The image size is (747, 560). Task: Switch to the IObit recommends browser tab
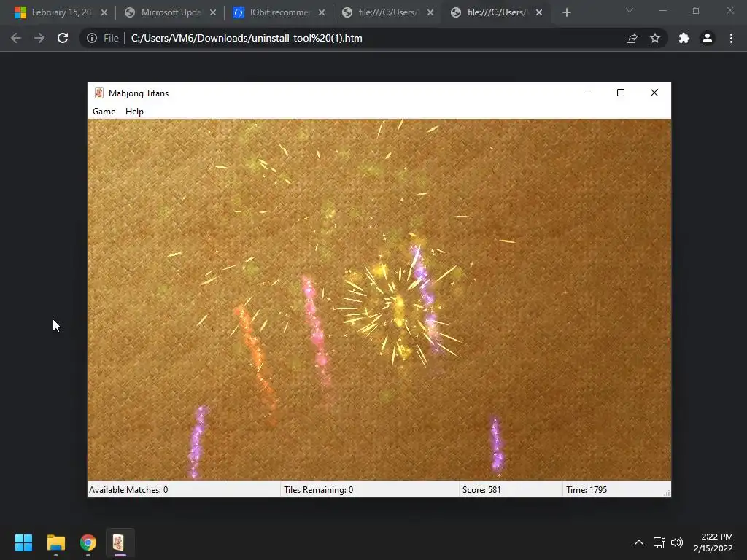[279, 12]
